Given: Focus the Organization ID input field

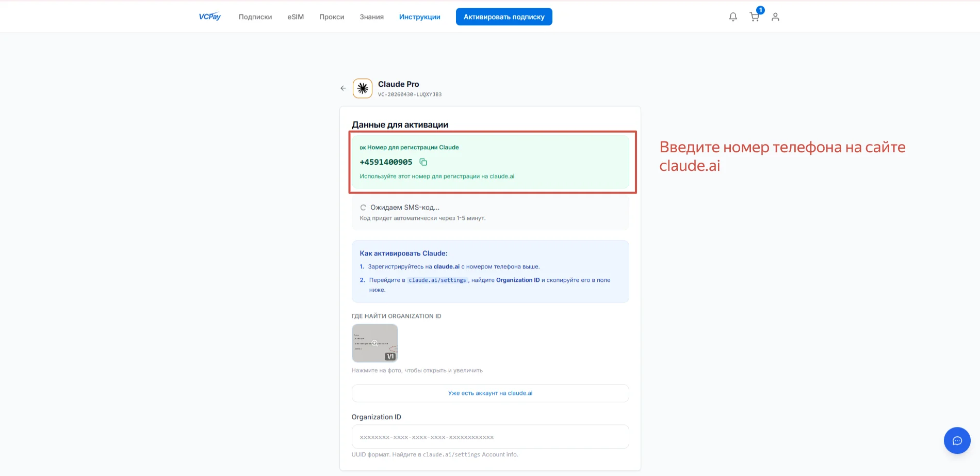Looking at the screenshot, I should pyautogui.click(x=490, y=437).
